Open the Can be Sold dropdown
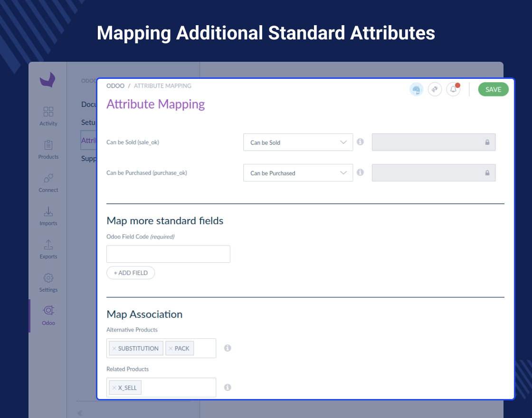 coord(298,142)
